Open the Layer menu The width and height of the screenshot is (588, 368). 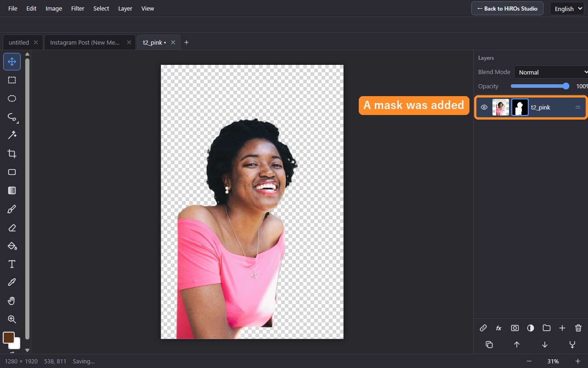point(125,8)
